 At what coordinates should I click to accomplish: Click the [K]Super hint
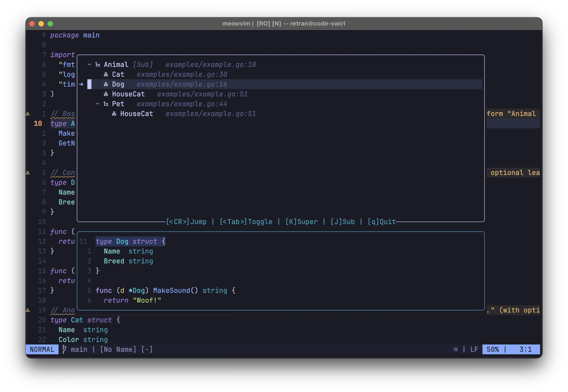(x=301, y=222)
